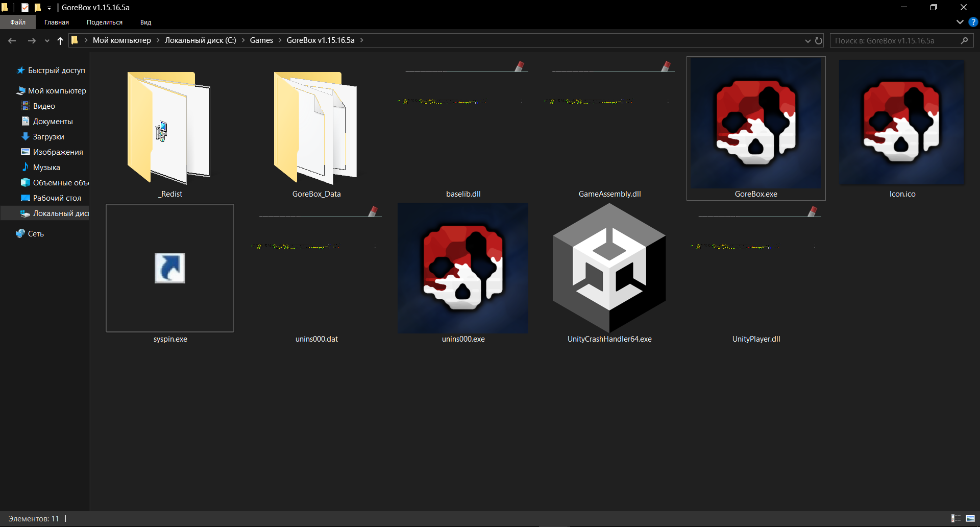Click the Элементов: 11 status text
This screenshot has height=527, width=980.
point(34,519)
